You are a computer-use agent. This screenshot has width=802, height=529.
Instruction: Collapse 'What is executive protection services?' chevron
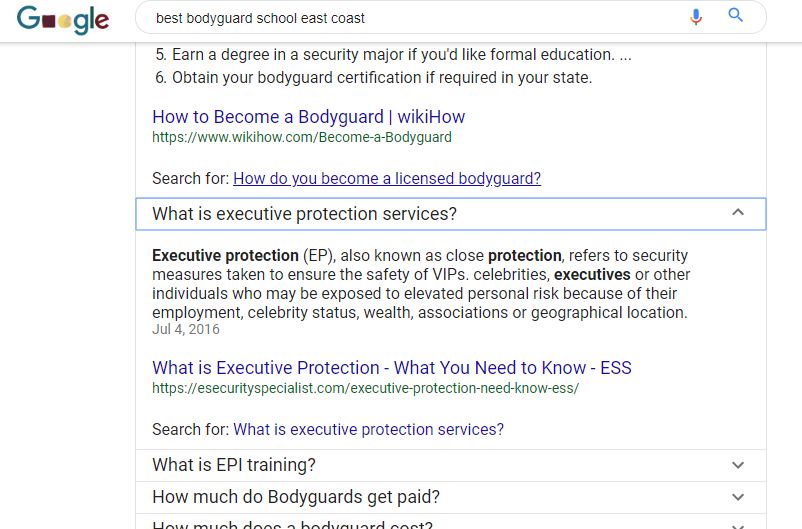click(x=738, y=212)
